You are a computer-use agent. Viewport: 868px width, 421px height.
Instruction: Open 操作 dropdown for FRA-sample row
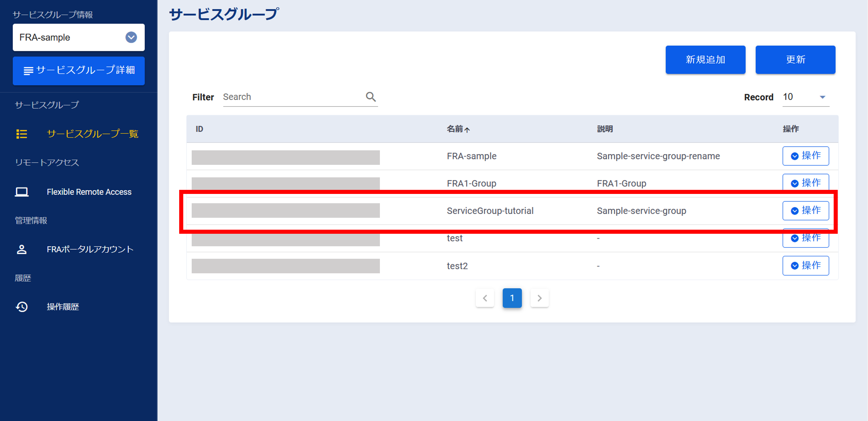805,156
